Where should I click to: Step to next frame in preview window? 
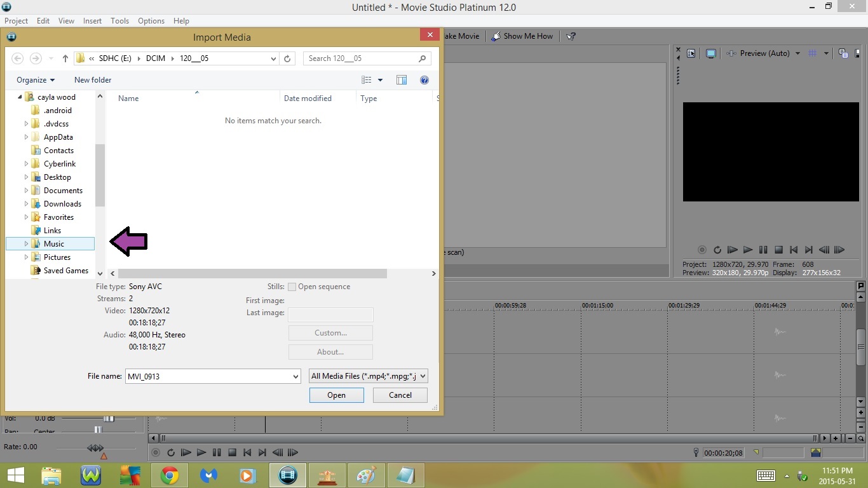click(x=839, y=250)
